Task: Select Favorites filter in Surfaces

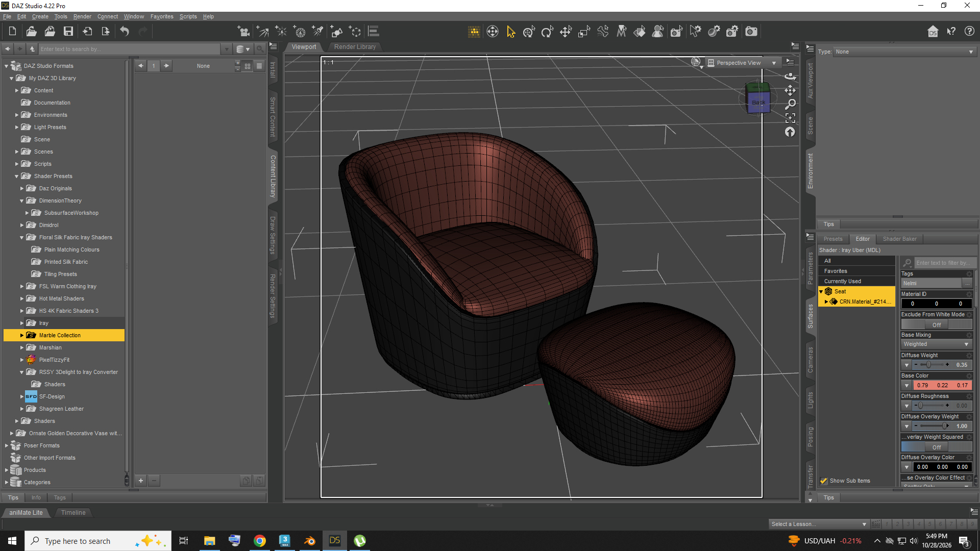Action: (856, 271)
